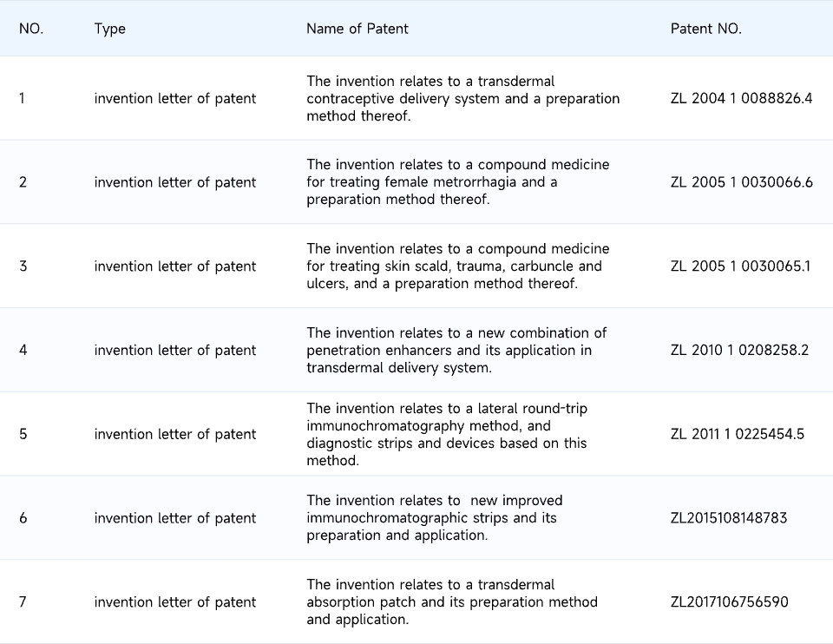Click patent number ZL 2011 1 0225454.5
Image resolution: width=833 pixels, height=644 pixels.
(x=737, y=434)
